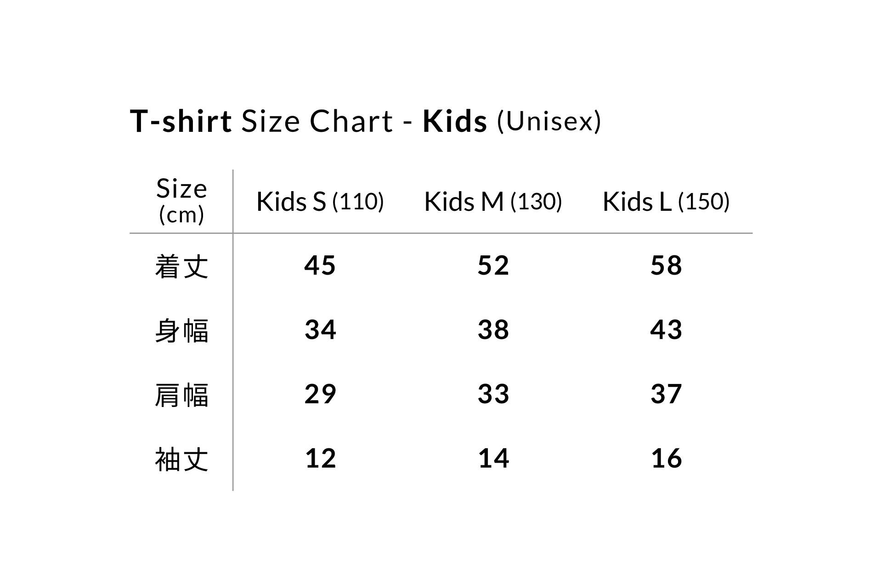
Task: Select the 肩幅 value 37 for Kids L
Action: (x=666, y=394)
